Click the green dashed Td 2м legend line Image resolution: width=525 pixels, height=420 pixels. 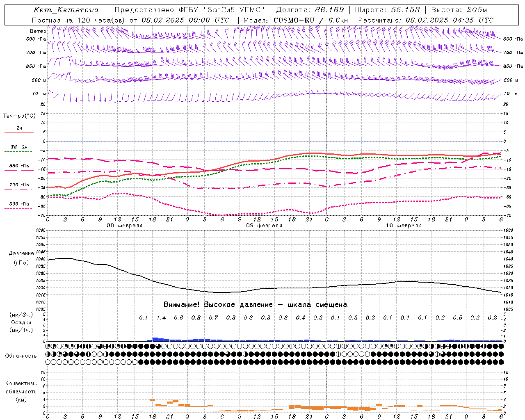pos(19,151)
